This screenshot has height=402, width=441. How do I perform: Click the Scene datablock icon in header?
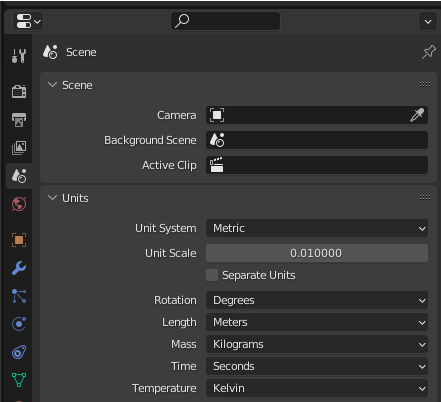50,52
